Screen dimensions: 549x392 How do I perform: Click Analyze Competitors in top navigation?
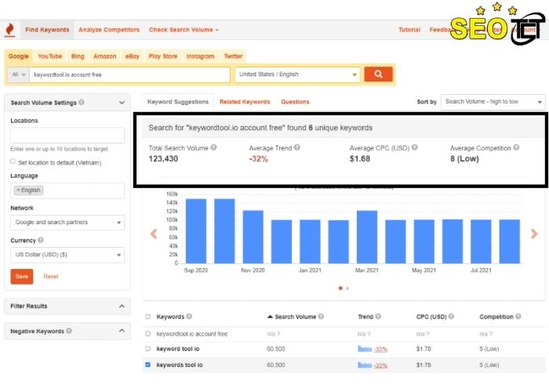[x=109, y=30]
